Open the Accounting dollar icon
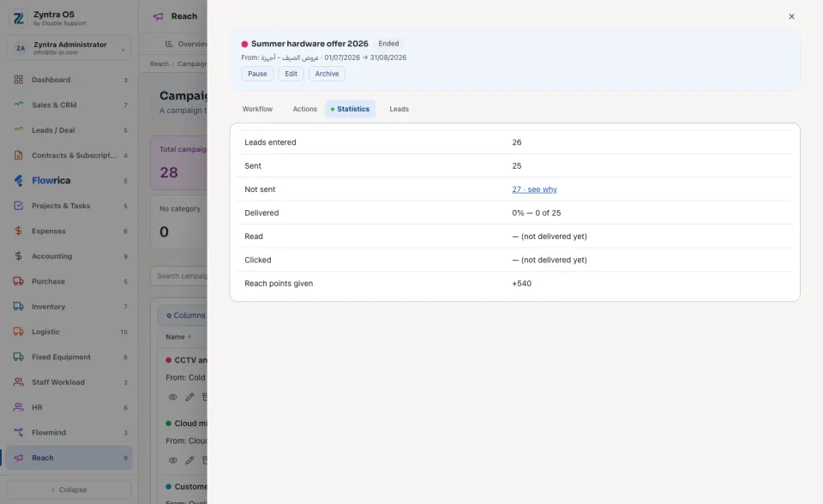 [18, 256]
